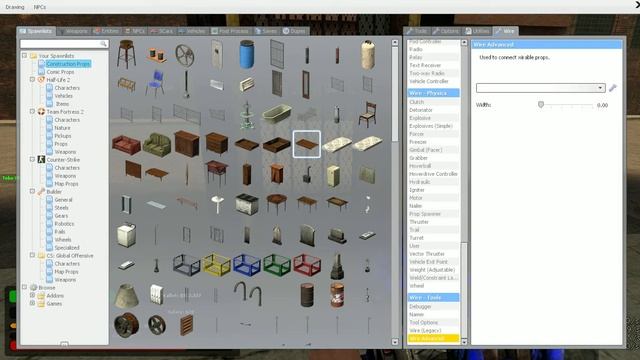The width and height of the screenshot is (640, 360).
Task: Spawn the blue plastic barrel prop
Action: pyautogui.click(x=247, y=55)
